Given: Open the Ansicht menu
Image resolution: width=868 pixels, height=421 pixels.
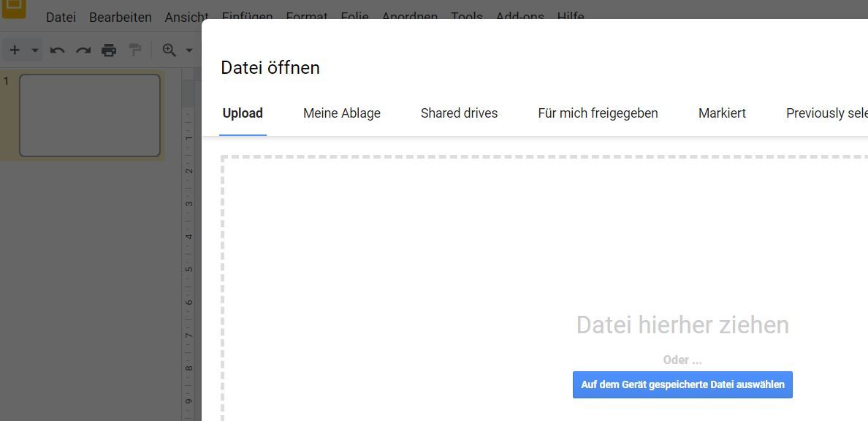Looking at the screenshot, I should pos(186,17).
